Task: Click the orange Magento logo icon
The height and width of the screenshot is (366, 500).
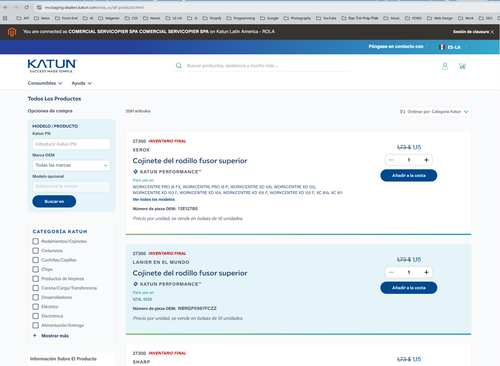Action: (12, 32)
